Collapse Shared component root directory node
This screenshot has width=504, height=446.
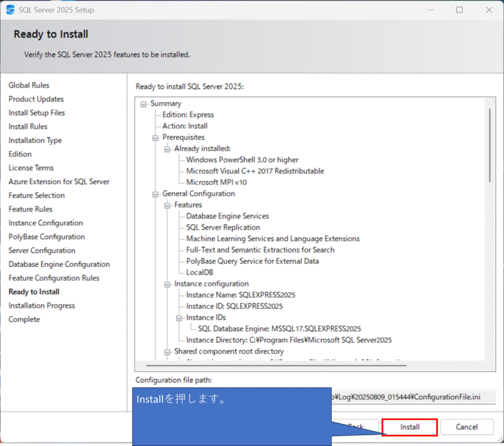(x=167, y=352)
